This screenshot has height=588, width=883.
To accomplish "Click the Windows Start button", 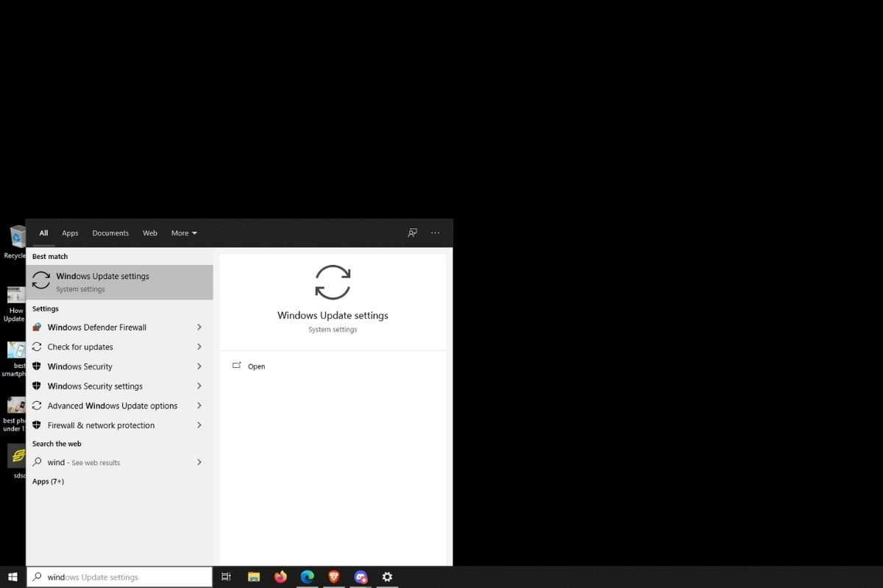I will pyautogui.click(x=12, y=577).
